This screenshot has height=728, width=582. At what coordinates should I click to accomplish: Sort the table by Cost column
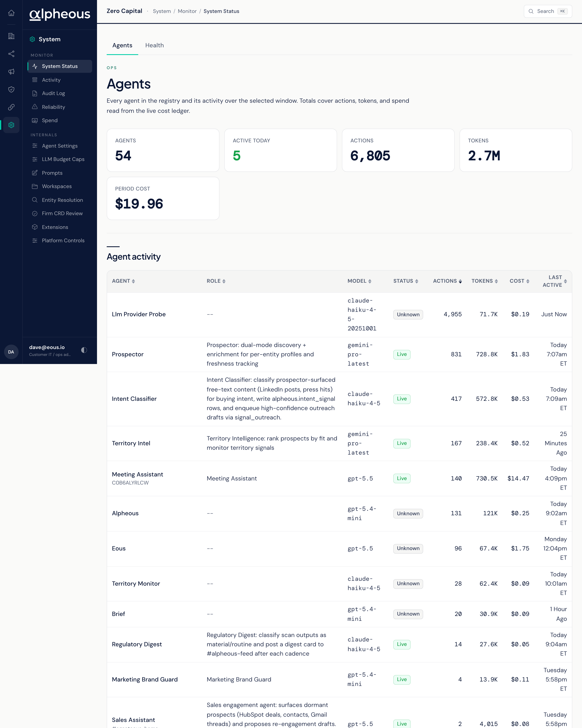click(519, 281)
